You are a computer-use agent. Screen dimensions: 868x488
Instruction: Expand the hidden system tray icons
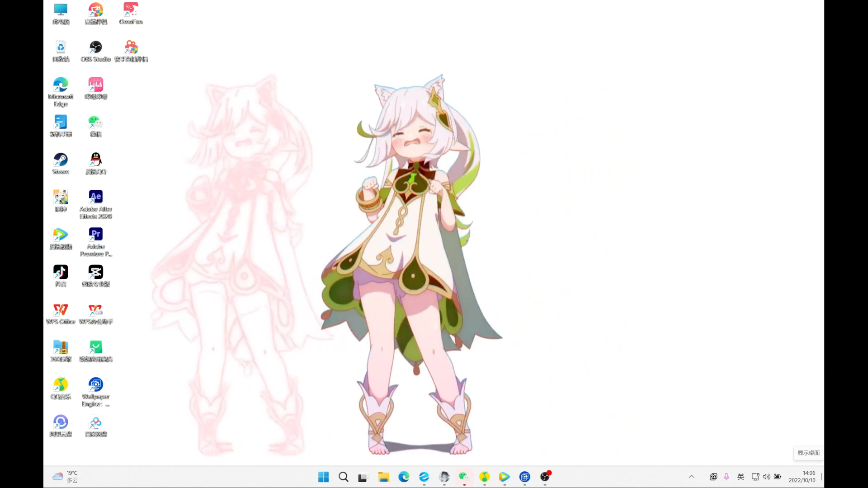(692, 477)
